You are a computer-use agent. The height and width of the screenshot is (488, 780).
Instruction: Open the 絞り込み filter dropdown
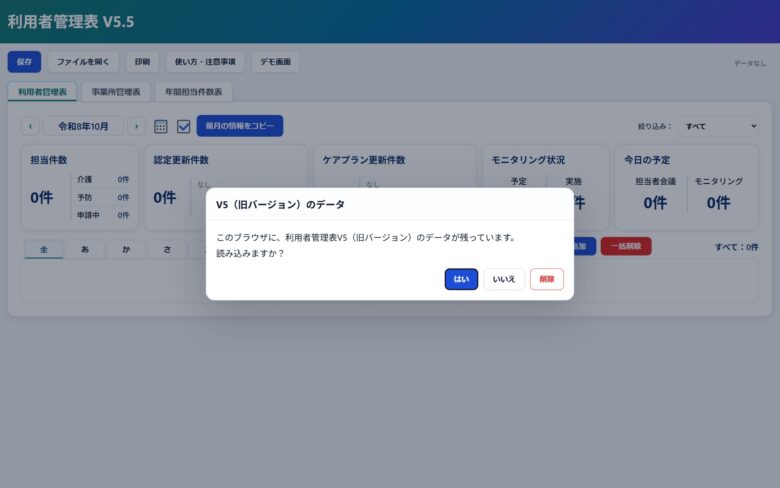click(x=719, y=126)
